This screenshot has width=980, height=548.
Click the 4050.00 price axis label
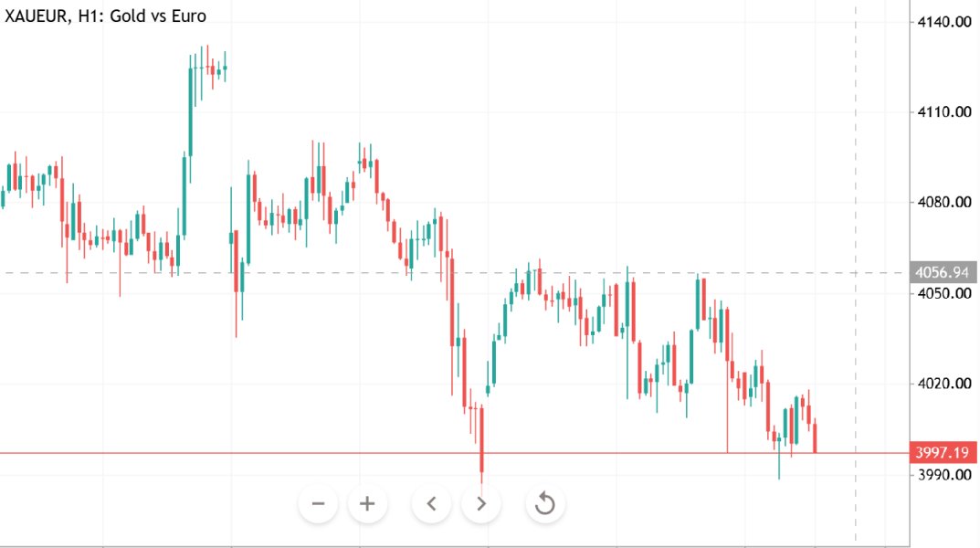tap(943, 293)
